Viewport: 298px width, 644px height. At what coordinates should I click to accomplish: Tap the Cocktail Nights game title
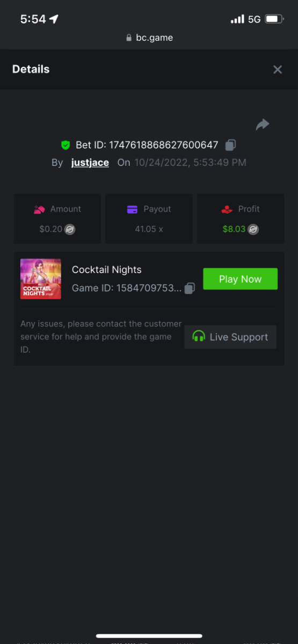click(x=107, y=270)
